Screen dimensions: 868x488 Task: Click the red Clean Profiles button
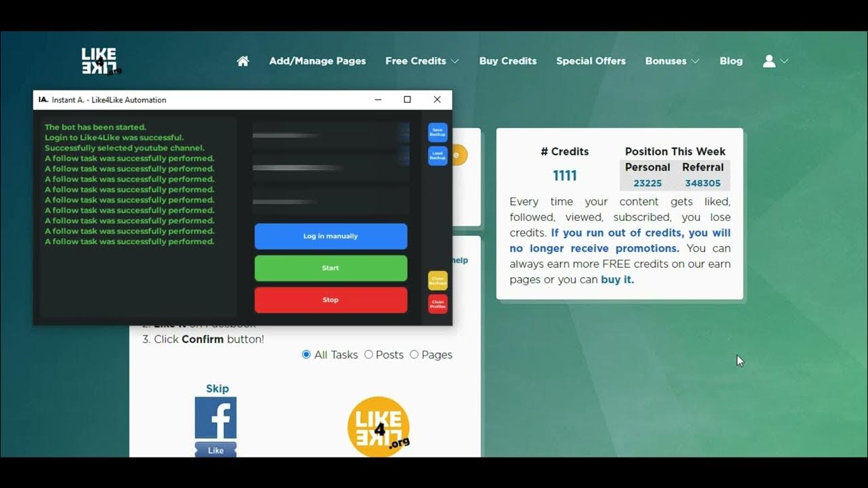point(437,304)
